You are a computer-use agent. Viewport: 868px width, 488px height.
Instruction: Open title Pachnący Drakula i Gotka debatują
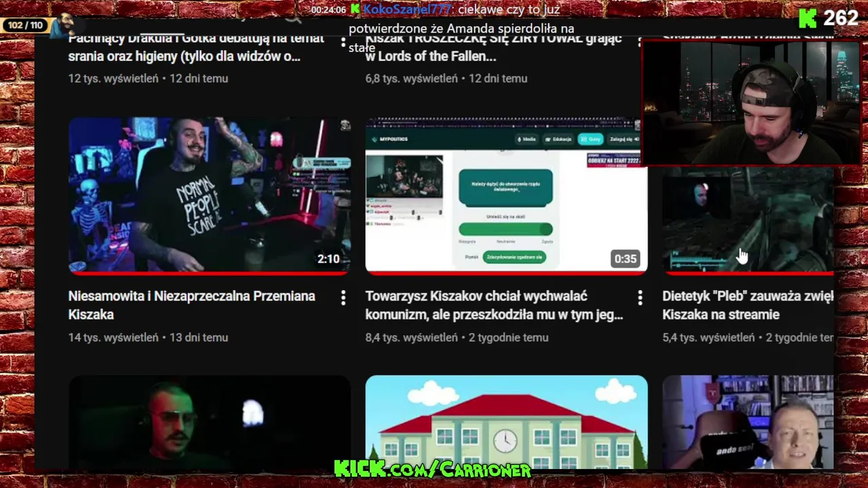197,48
